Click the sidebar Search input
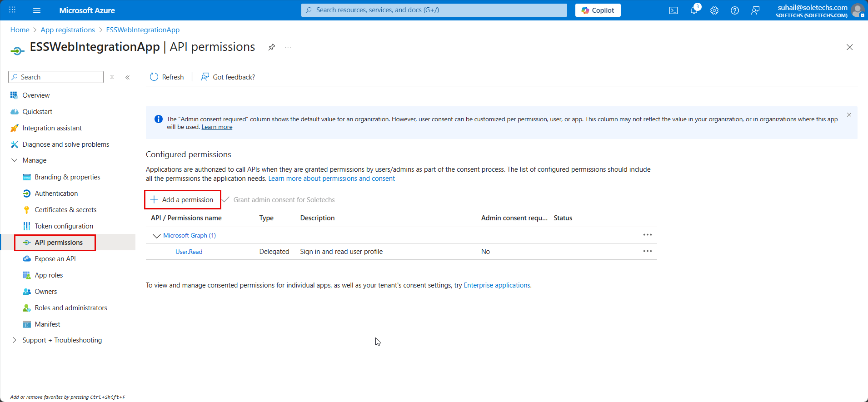The width and height of the screenshot is (868, 402). tap(56, 77)
